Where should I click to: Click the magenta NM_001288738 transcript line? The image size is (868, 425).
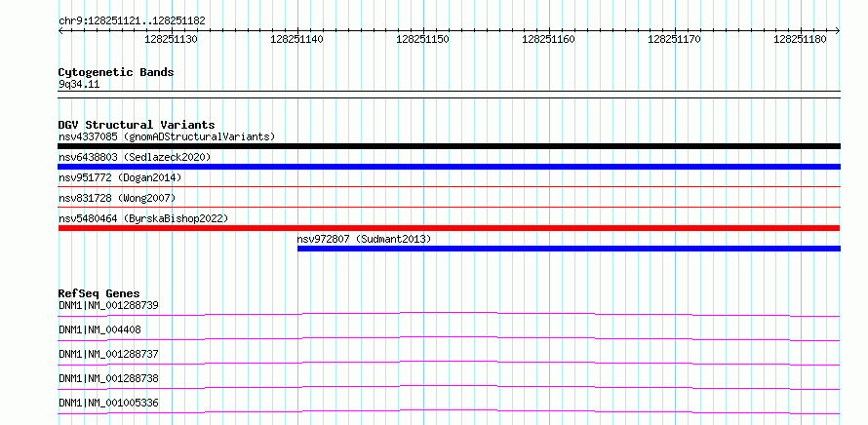click(449, 387)
